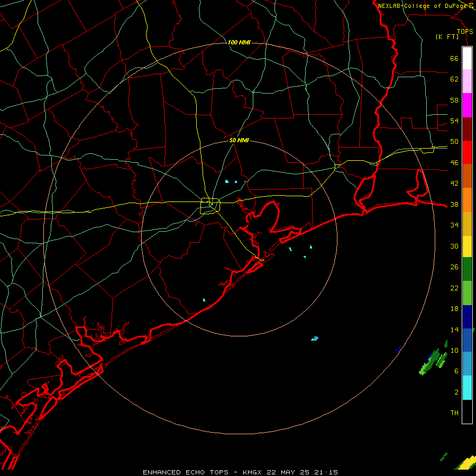Pick the bright orange legend swatch
Screen dimensions: 476x476
(x=467, y=200)
